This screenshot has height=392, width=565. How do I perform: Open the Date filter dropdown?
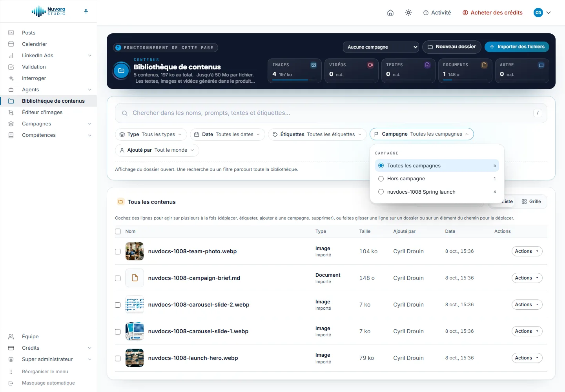(228, 134)
